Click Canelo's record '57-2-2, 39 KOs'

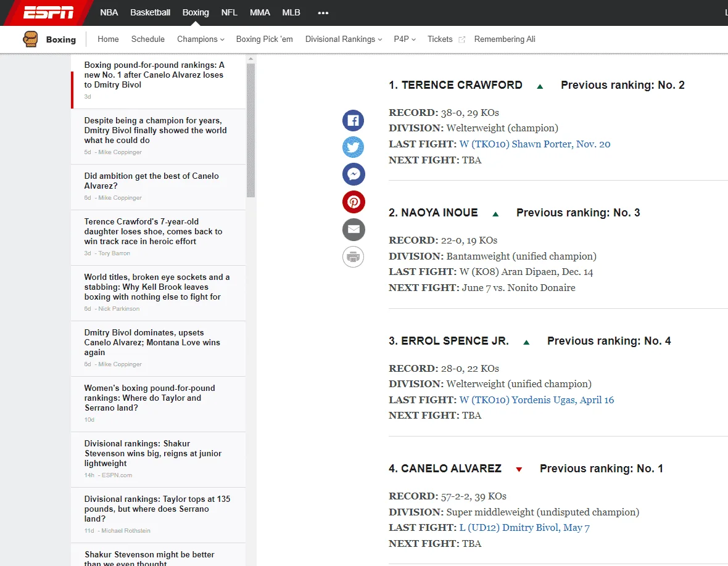(474, 496)
